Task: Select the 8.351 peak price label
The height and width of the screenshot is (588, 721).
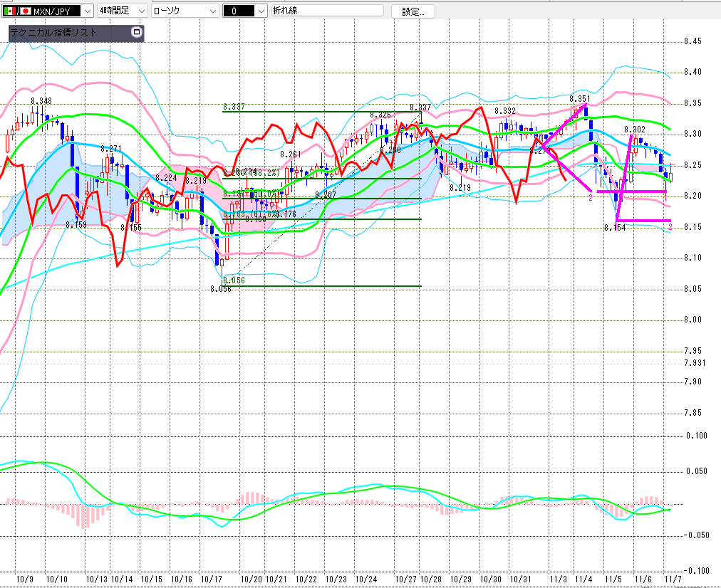Action: [579, 98]
